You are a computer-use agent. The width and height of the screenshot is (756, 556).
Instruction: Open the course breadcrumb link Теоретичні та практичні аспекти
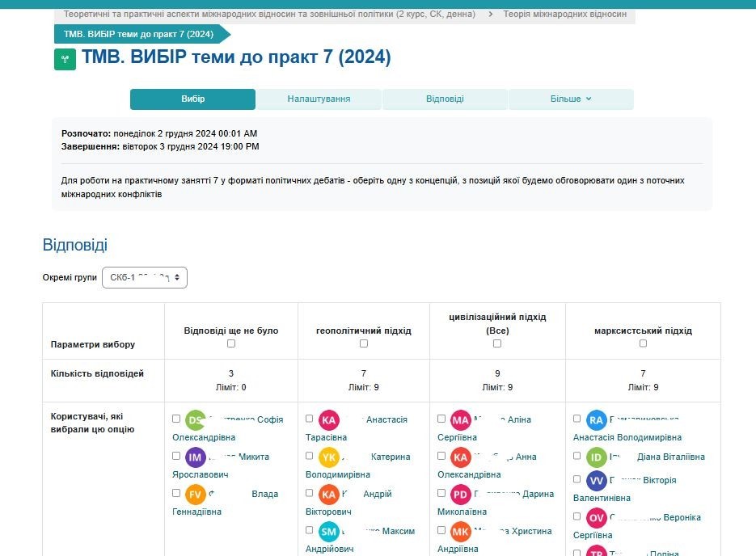268,15
